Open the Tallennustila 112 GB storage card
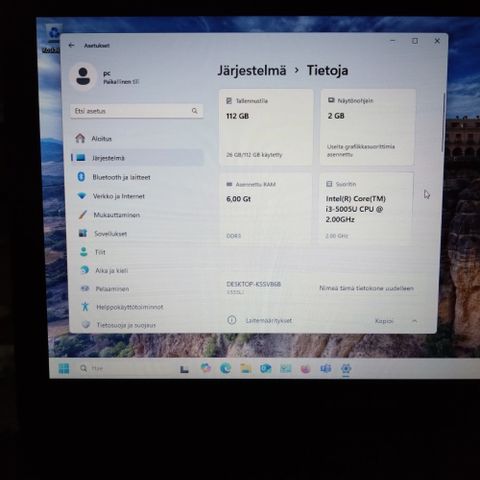The width and height of the screenshot is (480, 480). coord(266,127)
